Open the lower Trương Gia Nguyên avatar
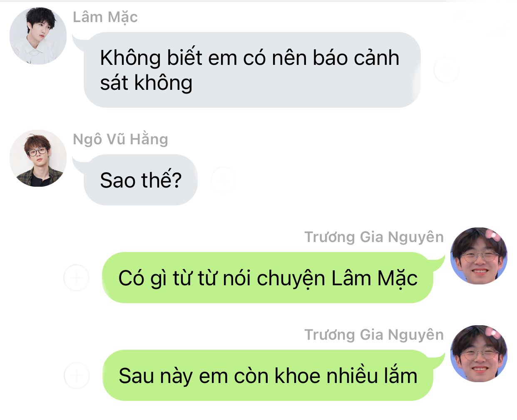The image size is (517, 420). tap(479, 354)
